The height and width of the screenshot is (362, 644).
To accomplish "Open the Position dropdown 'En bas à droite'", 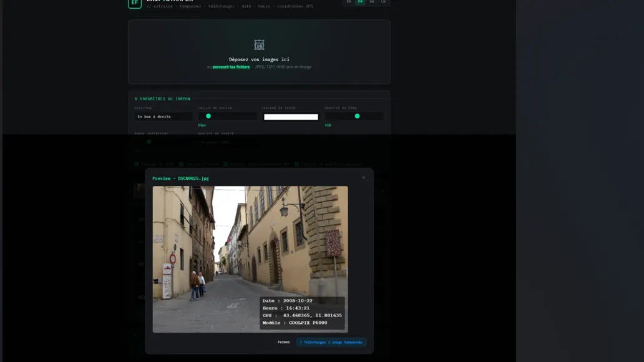I will [163, 117].
